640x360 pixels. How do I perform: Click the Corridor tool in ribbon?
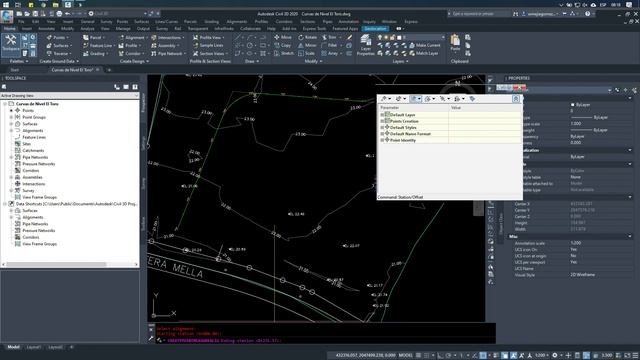131,53
